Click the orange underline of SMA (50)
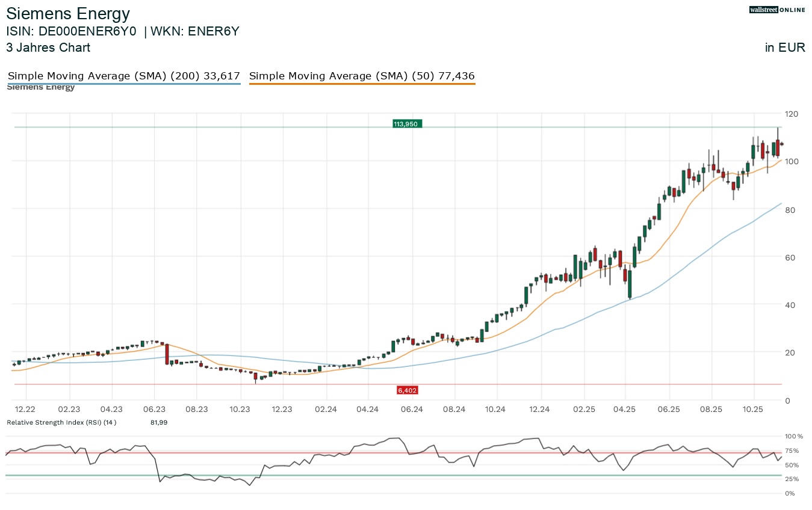812x510 pixels. point(362,83)
